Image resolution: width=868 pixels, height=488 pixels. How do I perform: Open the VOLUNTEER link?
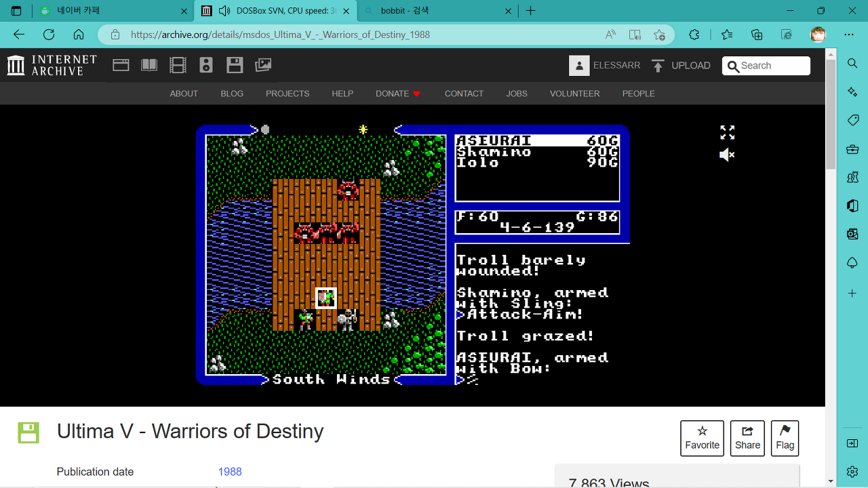[x=575, y=94]
